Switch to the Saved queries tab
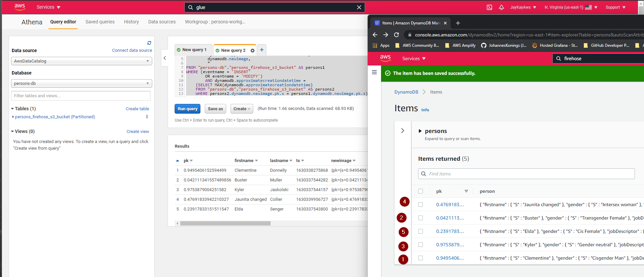Image resolution: width=644 pixels, height=277 pixels. click(100, 22)
